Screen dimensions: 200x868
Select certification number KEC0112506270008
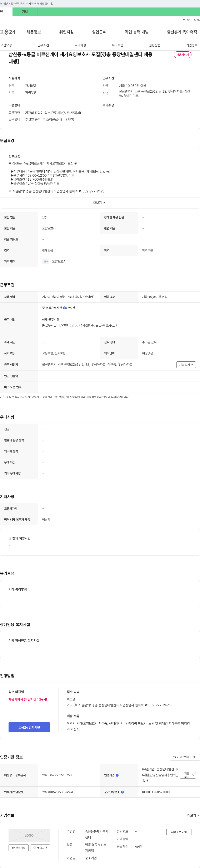[156, 792]
